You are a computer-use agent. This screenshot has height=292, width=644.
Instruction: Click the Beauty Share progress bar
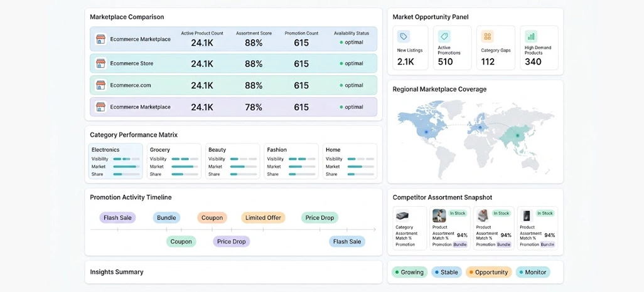[244, 174]
